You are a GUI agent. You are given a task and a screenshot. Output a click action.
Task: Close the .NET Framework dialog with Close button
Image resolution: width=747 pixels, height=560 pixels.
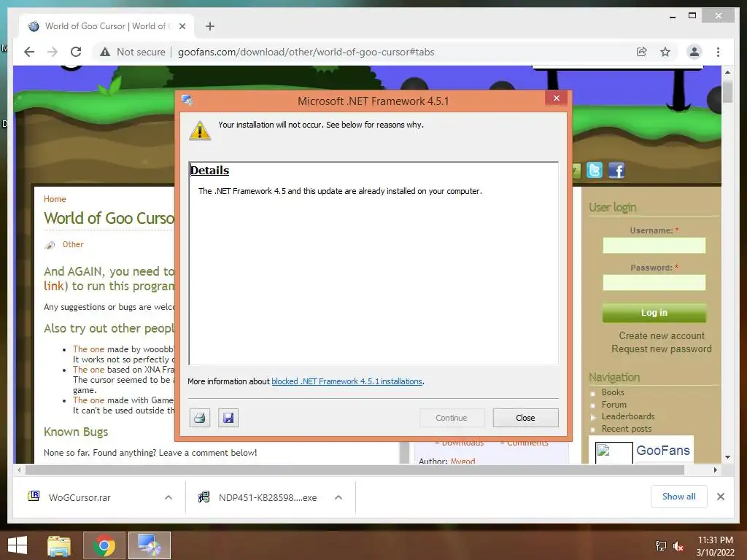(x=525, y=418)
